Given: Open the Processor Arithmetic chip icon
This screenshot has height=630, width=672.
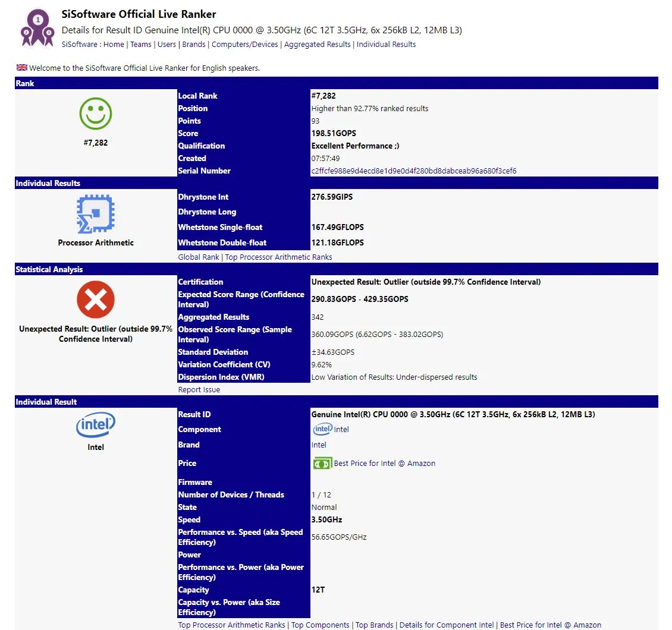Looking at the screenshot, I should (x=96, y=214).
